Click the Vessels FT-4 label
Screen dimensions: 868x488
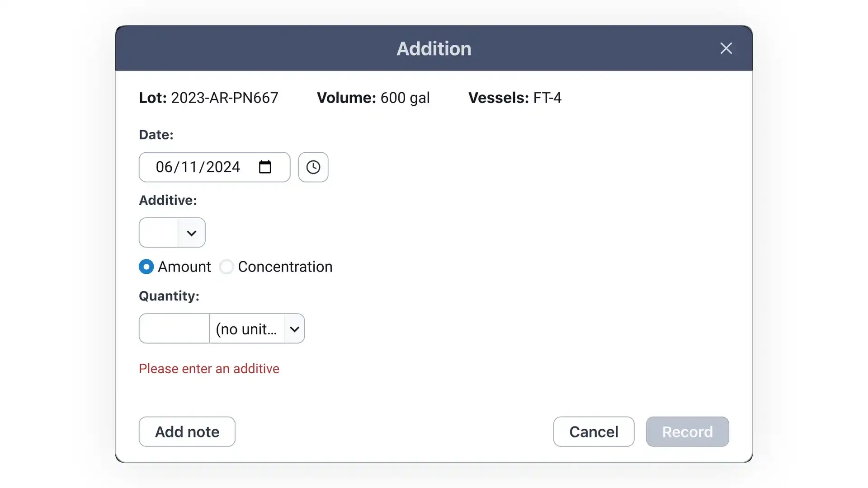tap(515, 97)
